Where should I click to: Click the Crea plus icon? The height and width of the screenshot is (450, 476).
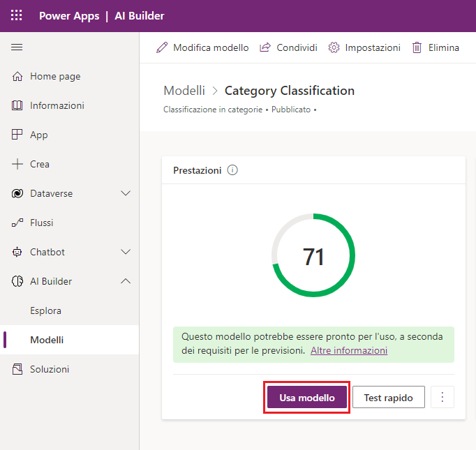17,164
